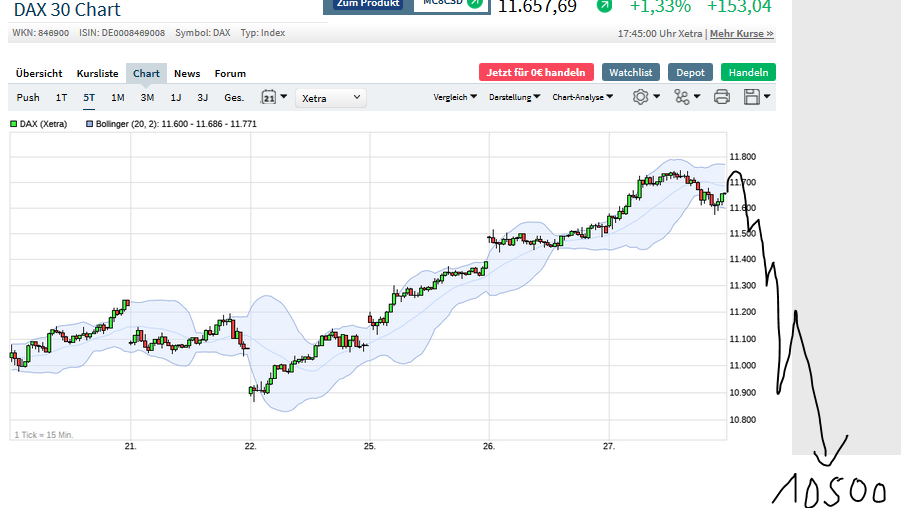The image size is (901, 508).
Task: Print the chart via printer icon
Action: click(x=722, y=97)
